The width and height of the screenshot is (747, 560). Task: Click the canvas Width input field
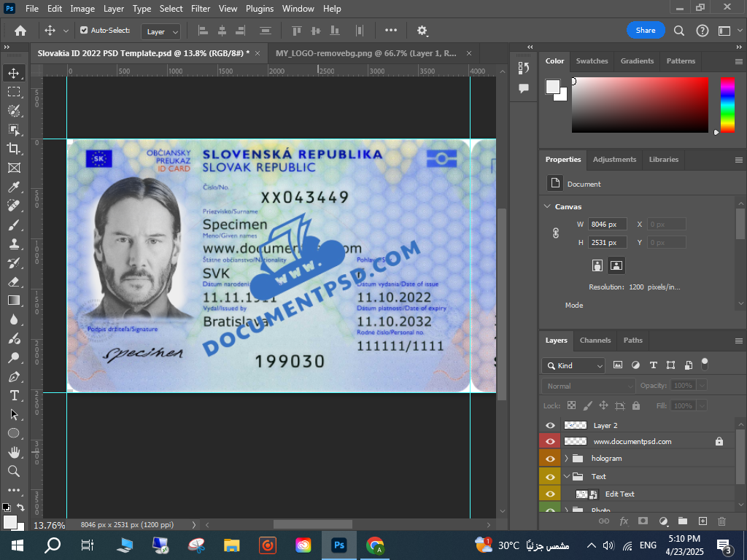tap(607, 225)
